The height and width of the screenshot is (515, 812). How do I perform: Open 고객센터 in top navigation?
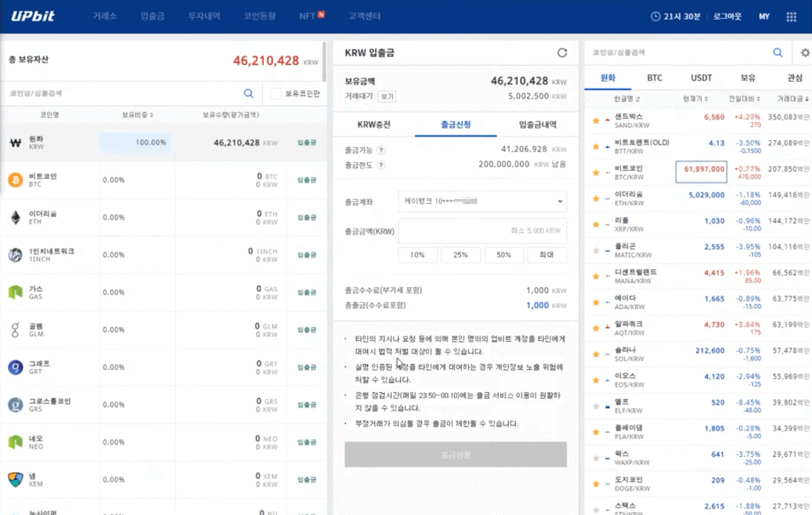[x=365, y=16]
